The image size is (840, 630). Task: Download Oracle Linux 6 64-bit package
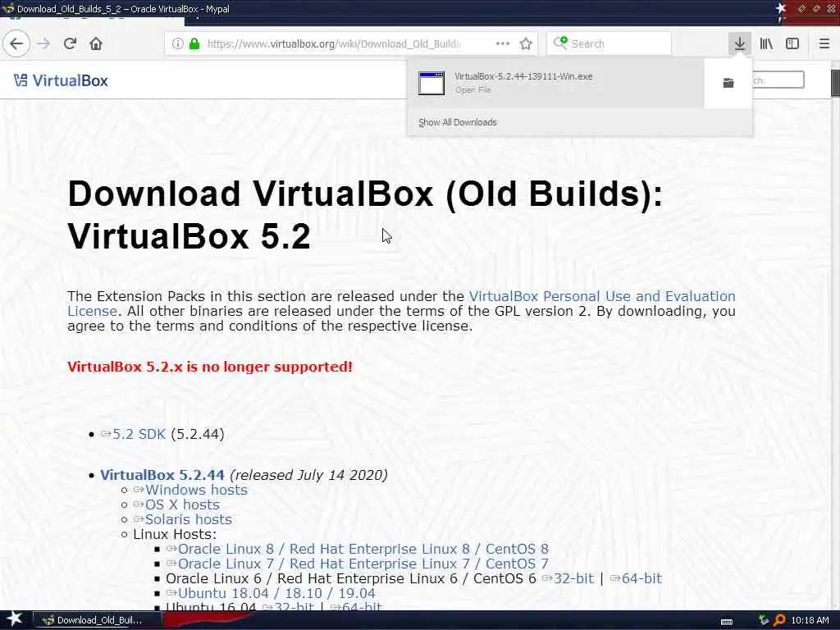coord(641,578)
